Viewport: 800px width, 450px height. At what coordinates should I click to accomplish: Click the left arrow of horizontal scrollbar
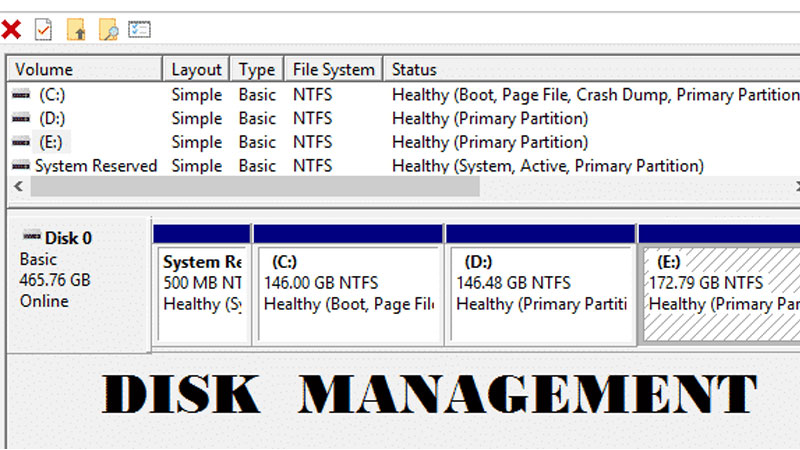[x=17, y=187]
